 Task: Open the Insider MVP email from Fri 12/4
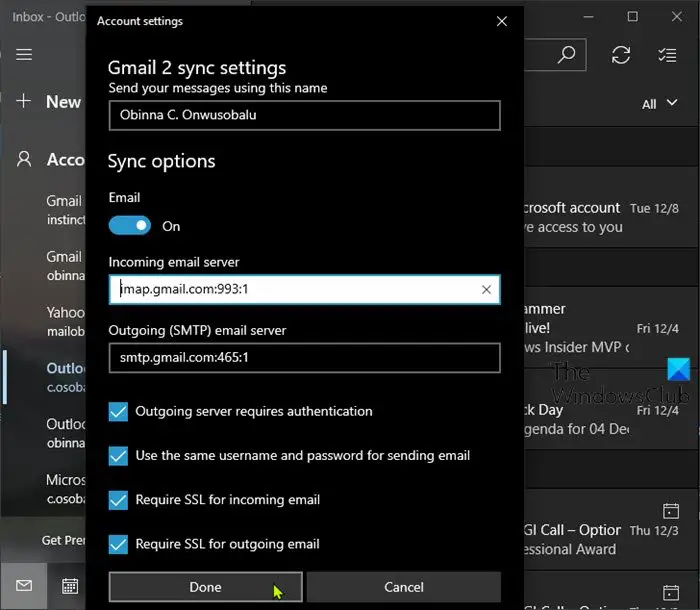pos(612,328)
